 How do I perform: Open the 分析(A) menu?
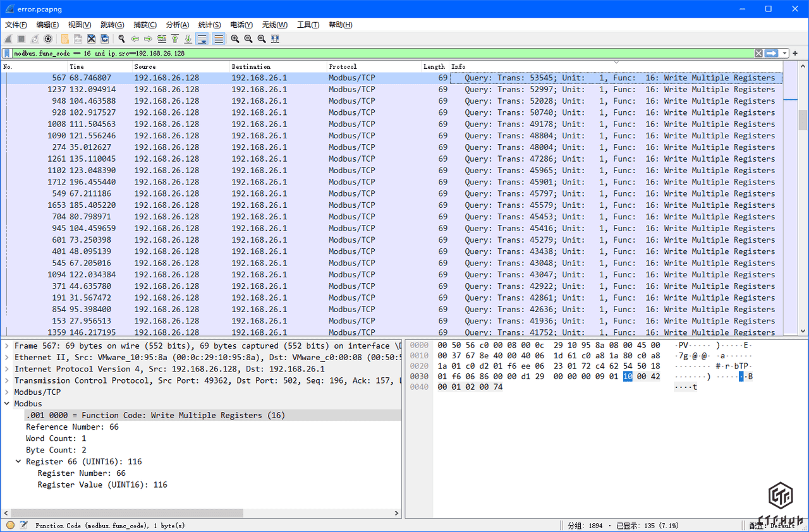tap(177, 25)
